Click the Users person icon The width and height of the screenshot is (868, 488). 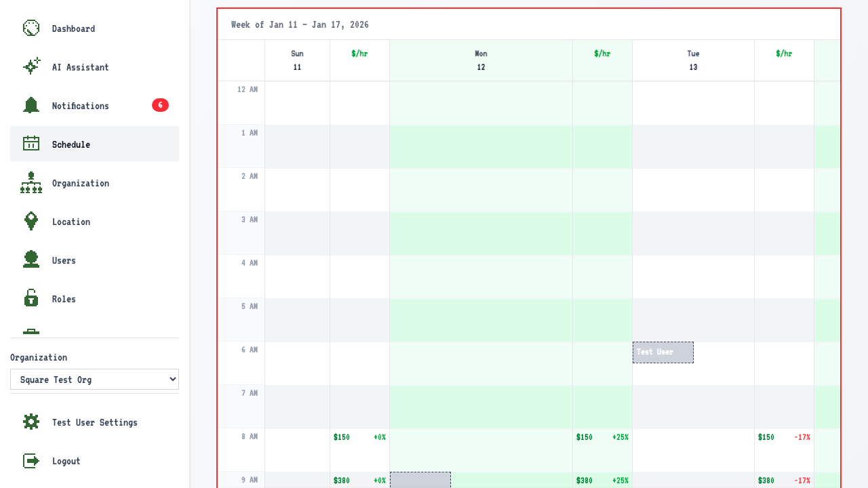click(31, 260)
